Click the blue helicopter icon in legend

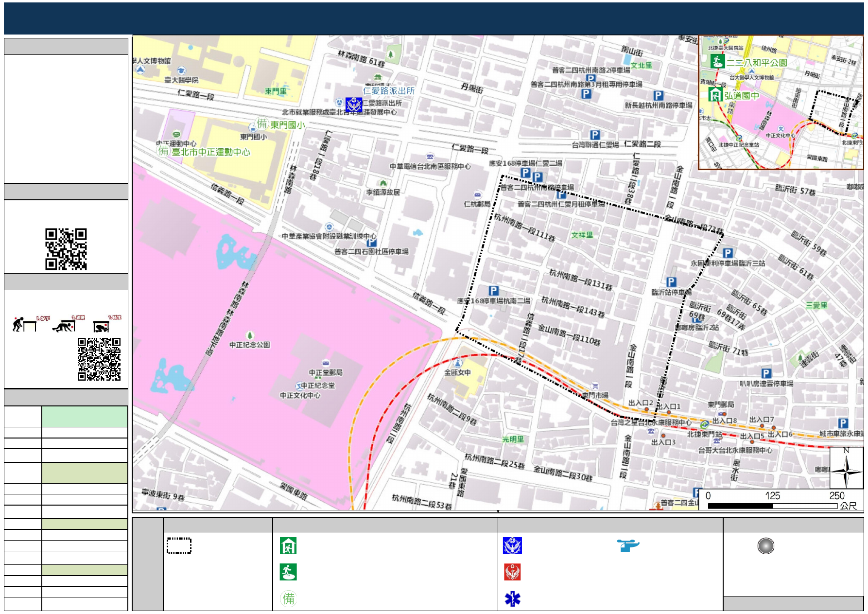[628, 545]
